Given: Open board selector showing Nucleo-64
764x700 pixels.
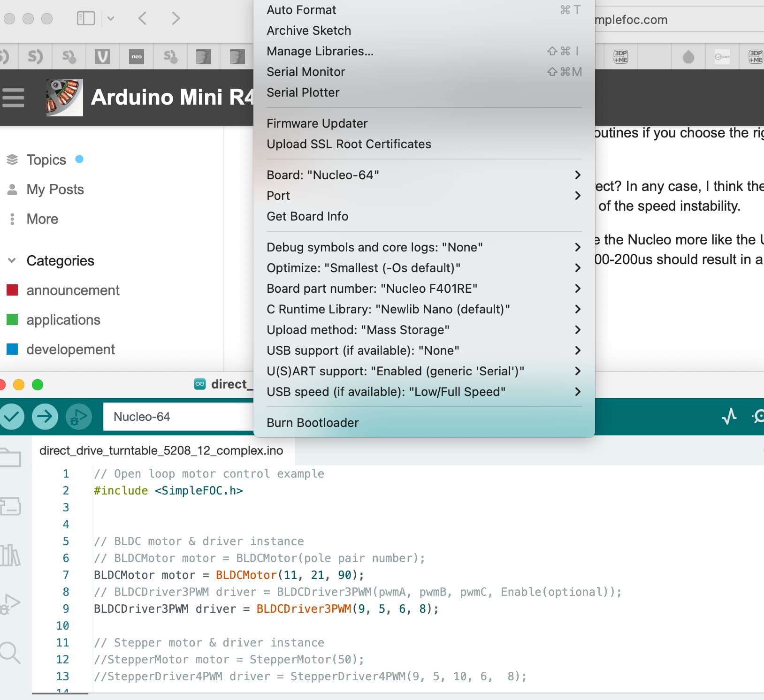Looking at the screenshot, I should pos(178,417).
